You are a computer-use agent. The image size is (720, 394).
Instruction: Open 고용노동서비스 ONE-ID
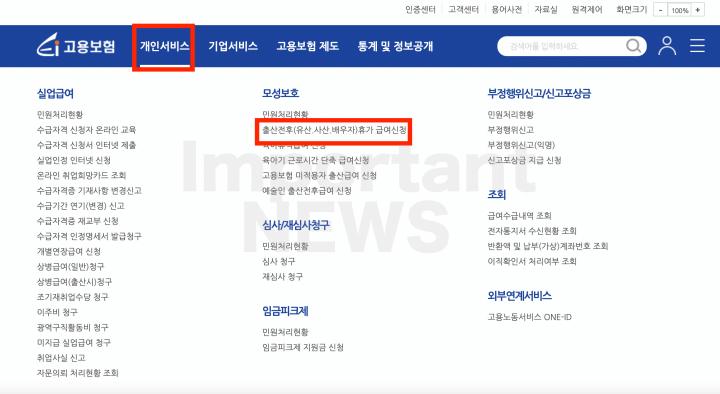529,317
